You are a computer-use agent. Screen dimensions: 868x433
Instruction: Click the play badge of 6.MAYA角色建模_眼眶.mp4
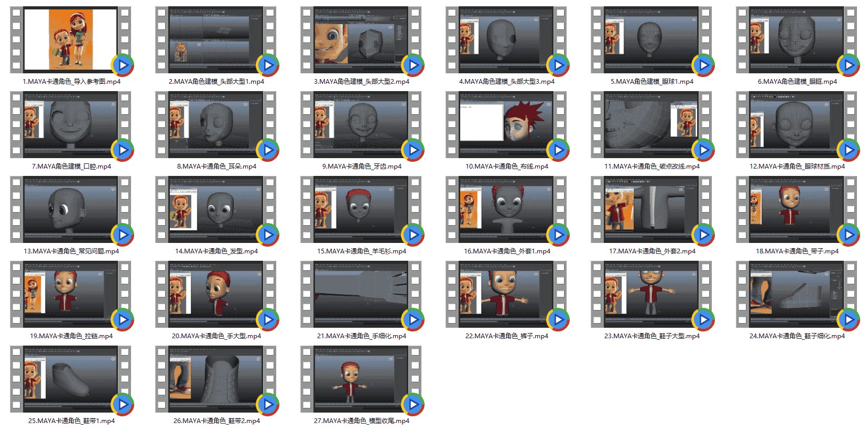click(849, 65)
